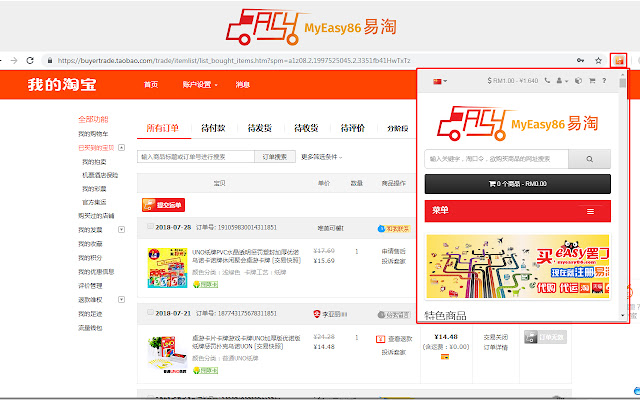This screenshot has width=640, height=400.
Task: Open the user account menu in popup
Action: click(562, 81)
